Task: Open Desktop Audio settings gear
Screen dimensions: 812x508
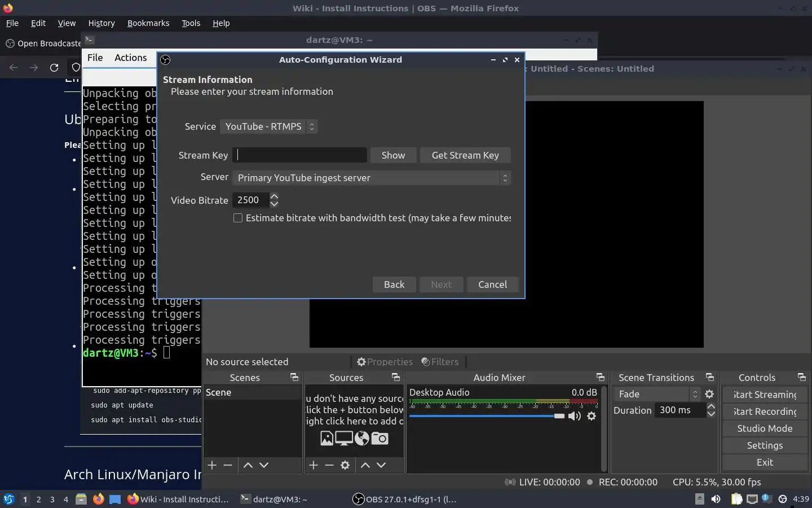Action: click(592, 416)
